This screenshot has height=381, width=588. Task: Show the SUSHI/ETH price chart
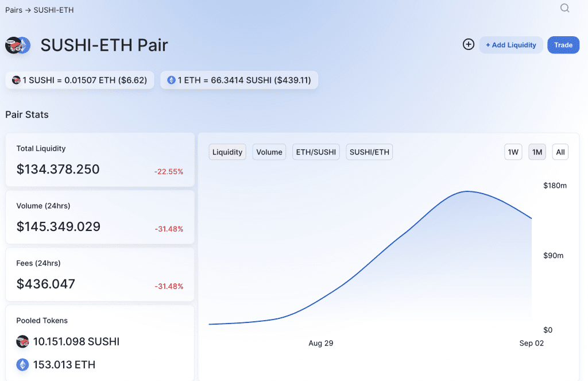point(369,152)
